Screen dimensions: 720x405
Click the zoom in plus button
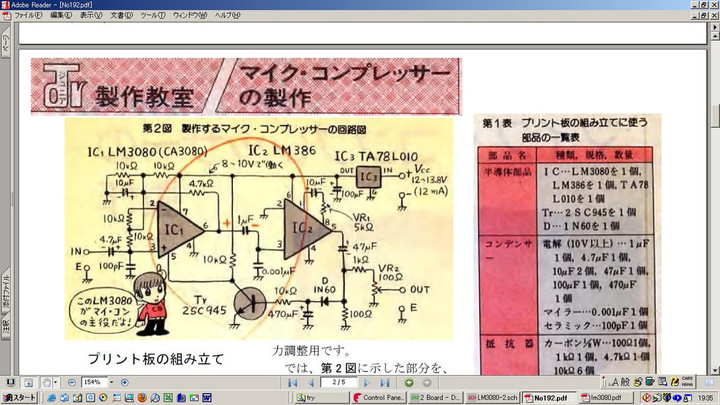tap(124, 382)
